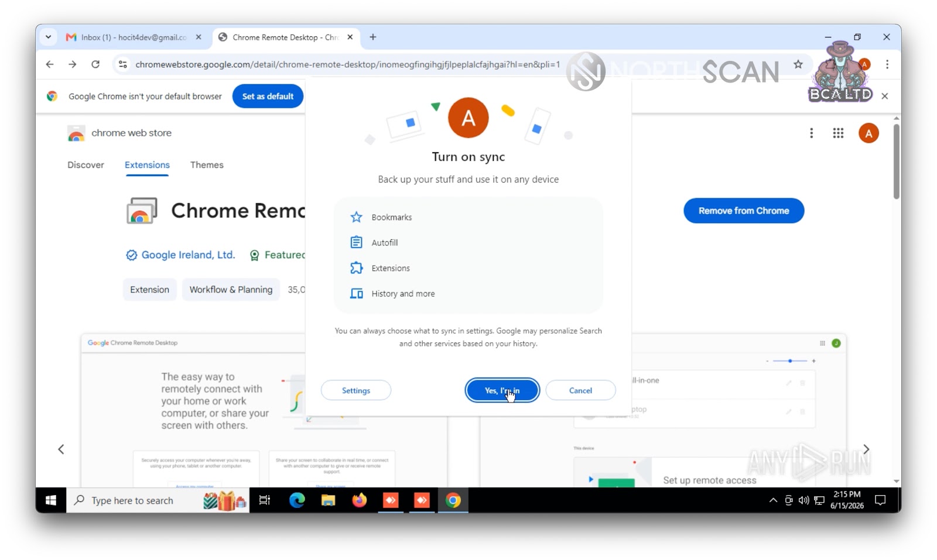Open the Discover tab
The height and width of the screenshot is (560, 937).
point(86,165)
